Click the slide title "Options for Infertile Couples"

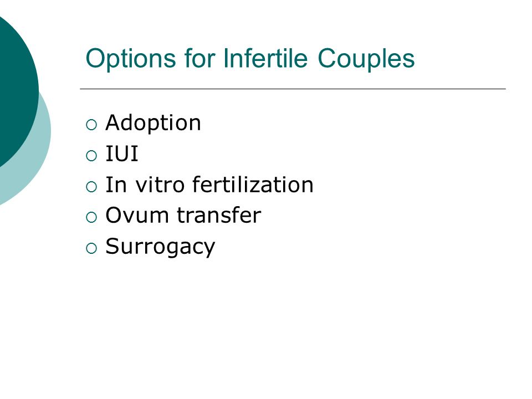pos(250,59)
